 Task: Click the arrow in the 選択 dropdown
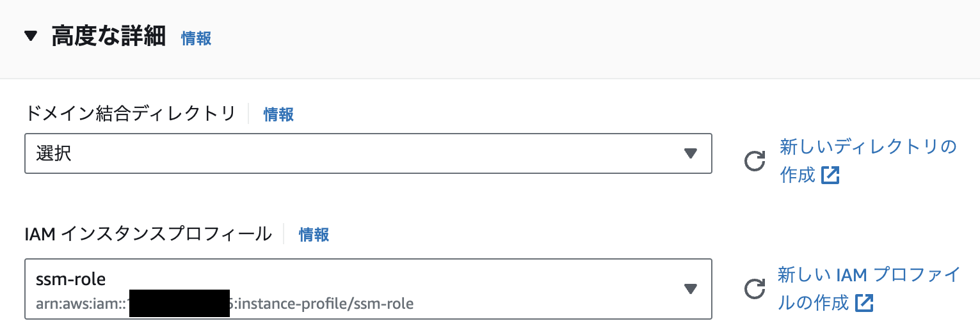click(x=690, y=153)
